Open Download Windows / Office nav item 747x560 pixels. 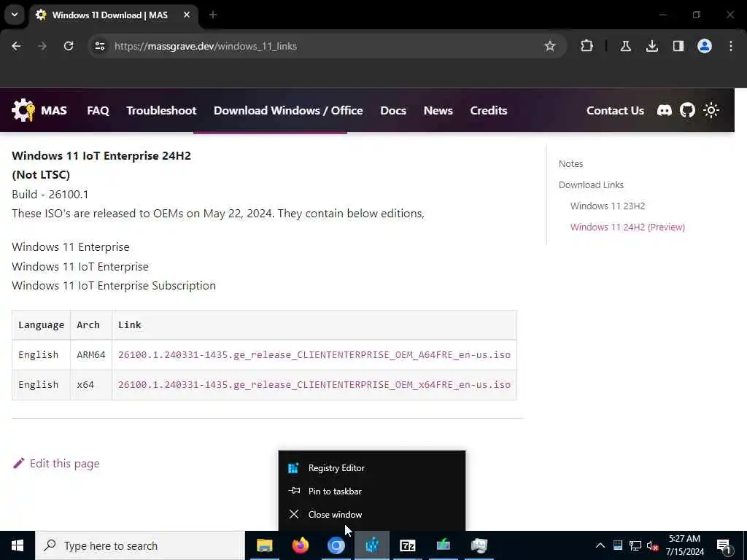pos(288,111)
